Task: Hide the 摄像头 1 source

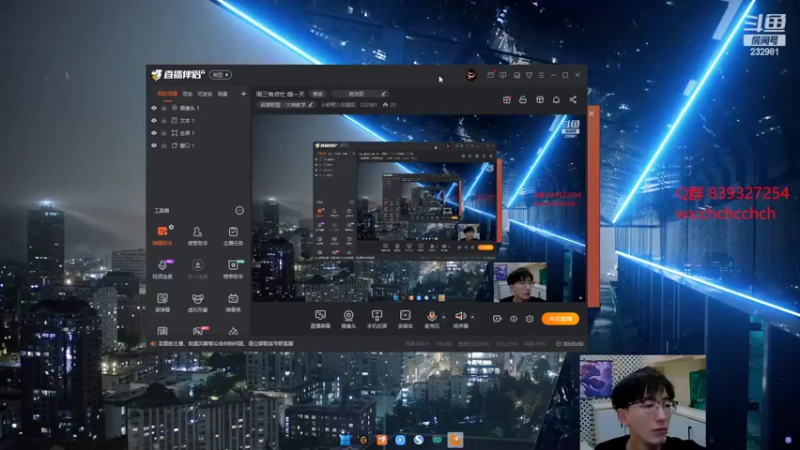Action: (154, 108)
